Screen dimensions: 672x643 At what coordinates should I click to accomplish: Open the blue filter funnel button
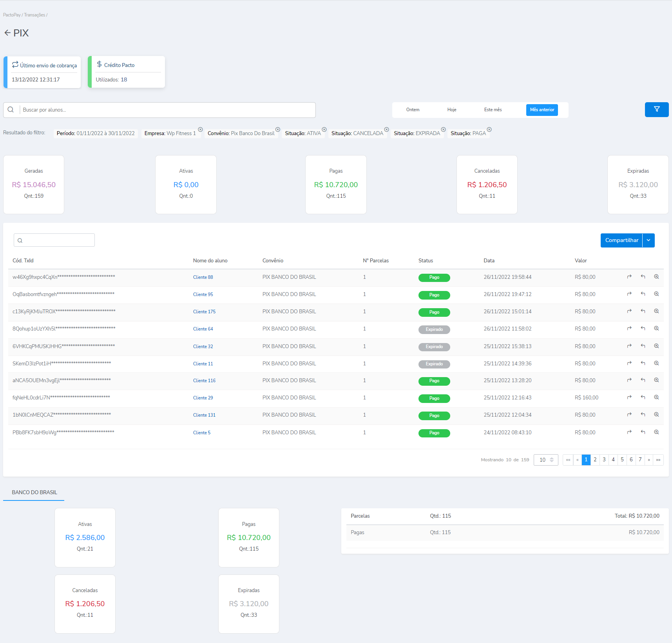(656, 110)
